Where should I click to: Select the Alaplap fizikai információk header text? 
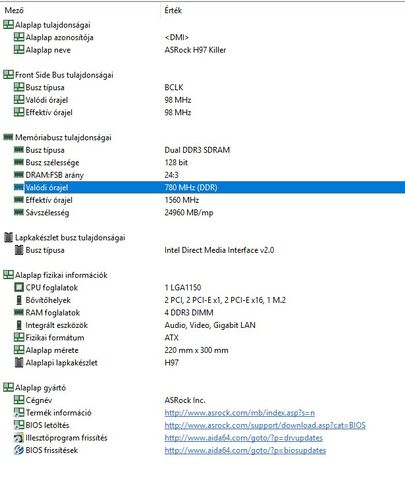[61, 275]
